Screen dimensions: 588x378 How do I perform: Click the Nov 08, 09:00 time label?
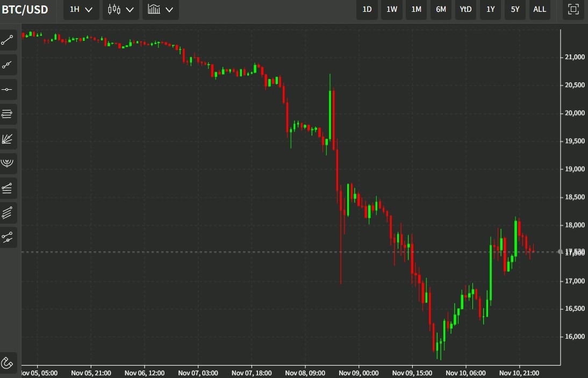[x=305, y=373]
